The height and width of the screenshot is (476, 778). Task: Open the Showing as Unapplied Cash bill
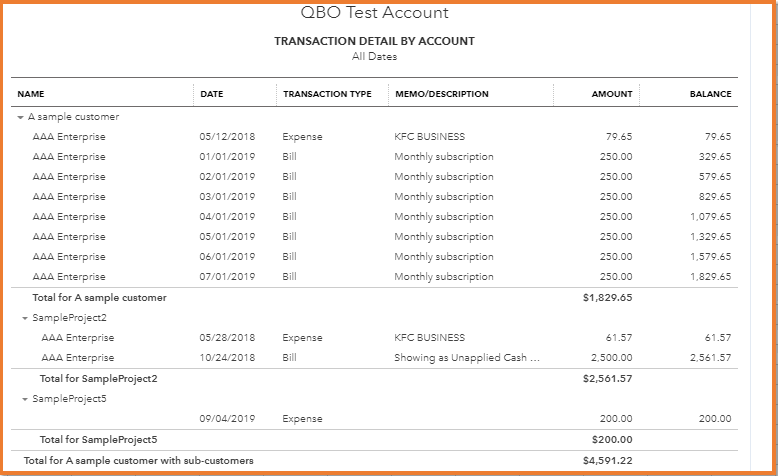coord(467,358)
